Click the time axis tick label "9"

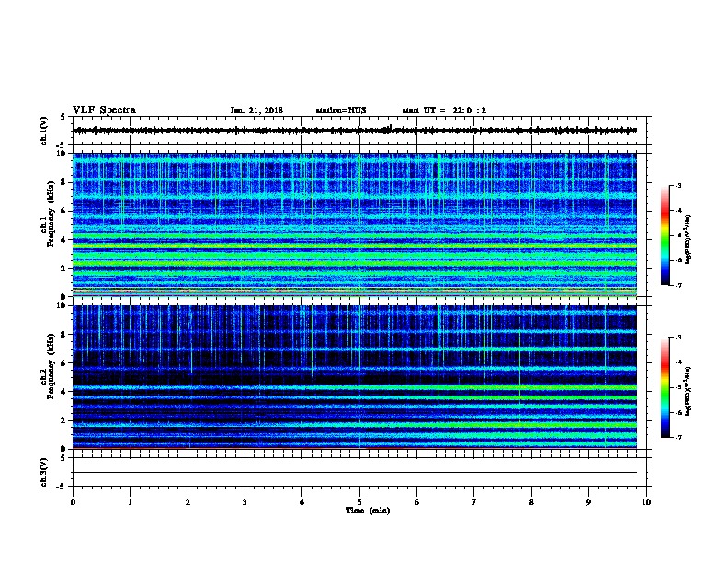coord(588,502)
